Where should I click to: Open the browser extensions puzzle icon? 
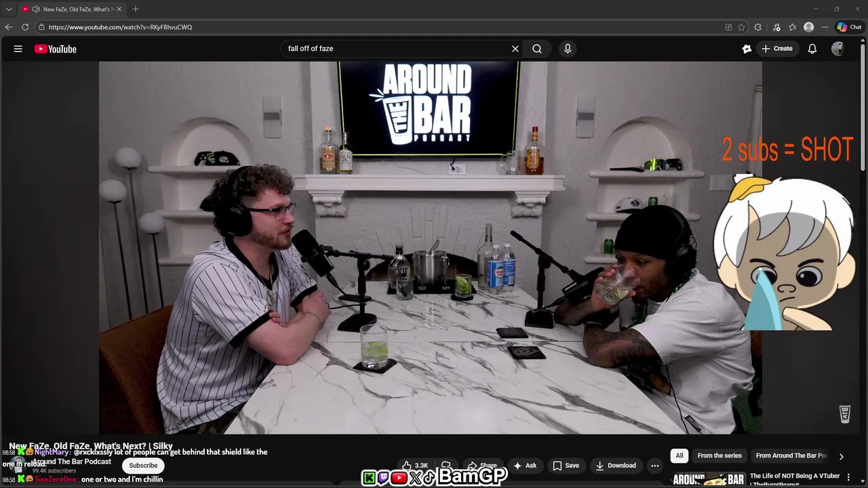click(x=758, y=27)
